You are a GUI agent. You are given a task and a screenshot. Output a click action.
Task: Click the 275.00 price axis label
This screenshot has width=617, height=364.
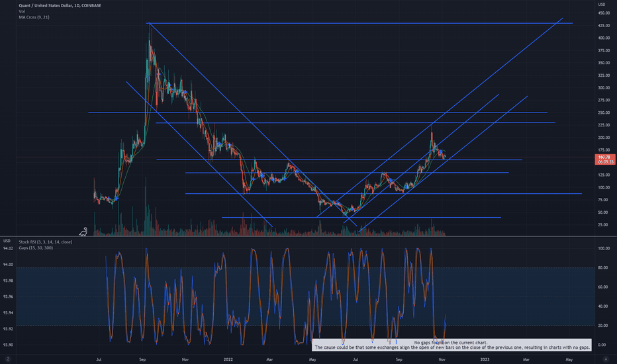pos(604,101)
